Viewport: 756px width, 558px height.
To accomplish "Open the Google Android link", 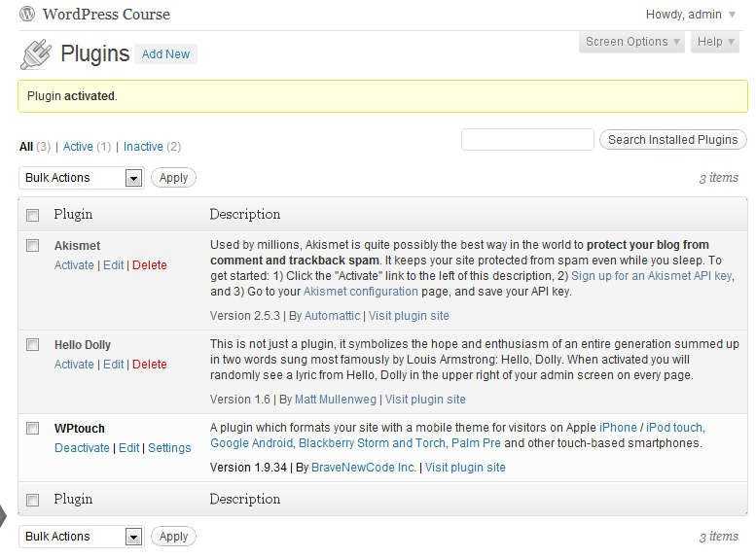I will 252,443.
